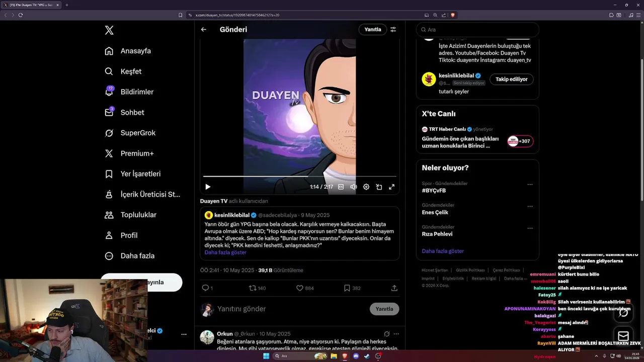Click Duayen TV source link

point(214,201)
